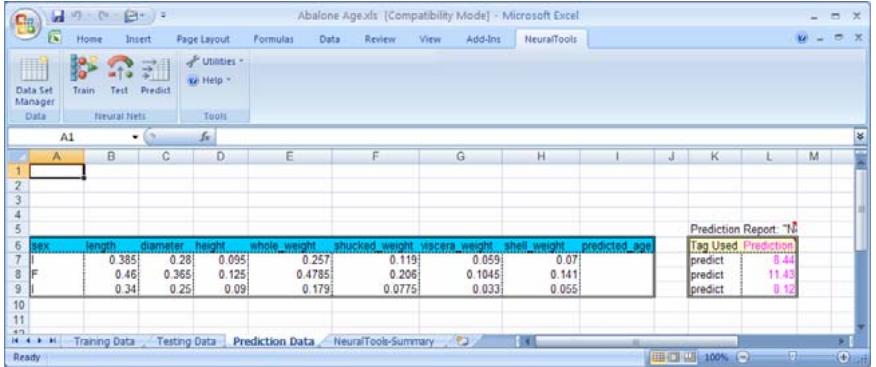Select cell with value 0.0775

tap(375, 289)
